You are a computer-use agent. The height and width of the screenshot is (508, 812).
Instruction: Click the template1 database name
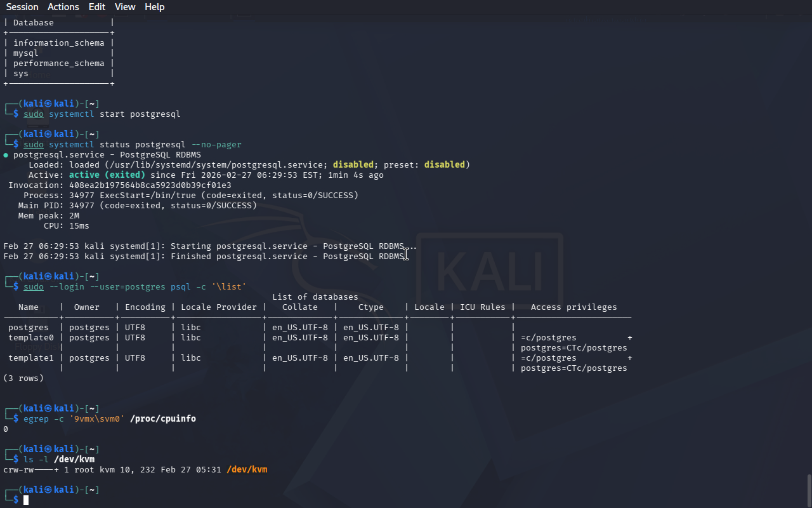[31, 358]
